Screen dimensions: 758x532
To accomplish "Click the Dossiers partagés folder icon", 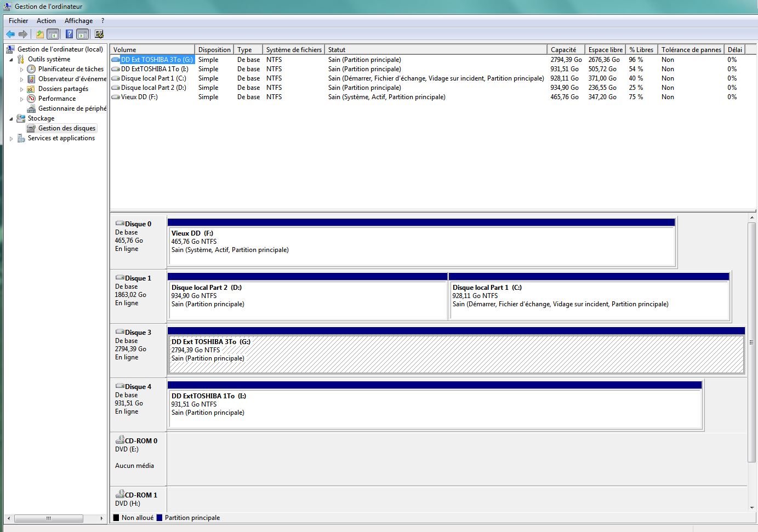I will point(31,89).
